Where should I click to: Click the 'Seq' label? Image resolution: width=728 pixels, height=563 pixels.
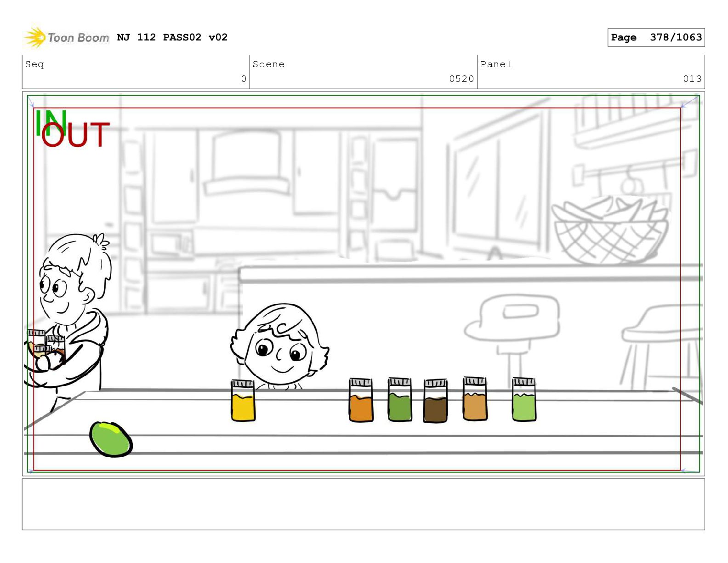(34, 64)
